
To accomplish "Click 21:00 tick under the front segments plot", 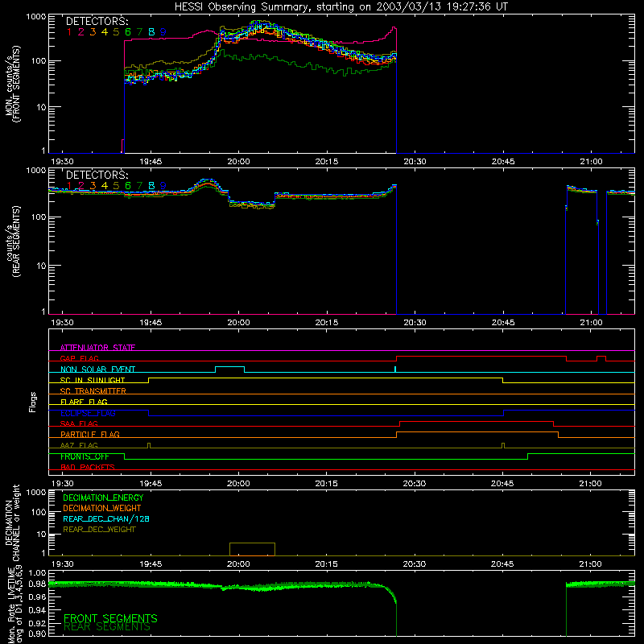I will point(591,162).
